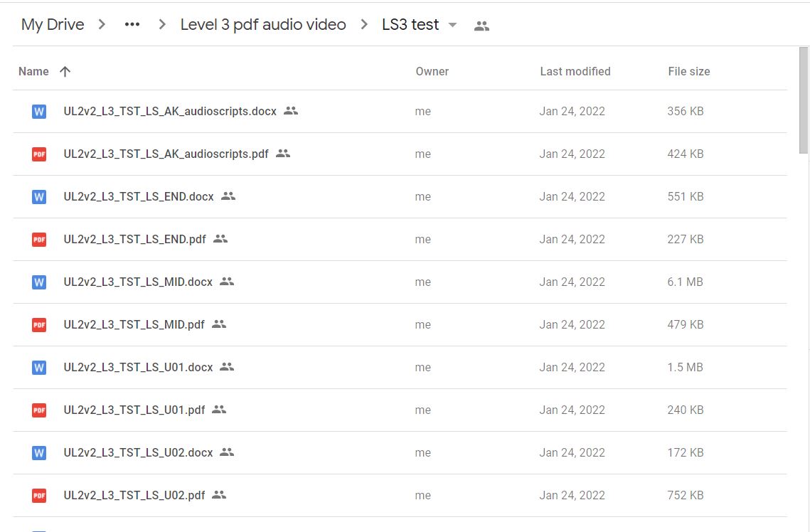This screenshot has height=532, width=810.
Task: Click the File size column header
Action: coord(688,71)
